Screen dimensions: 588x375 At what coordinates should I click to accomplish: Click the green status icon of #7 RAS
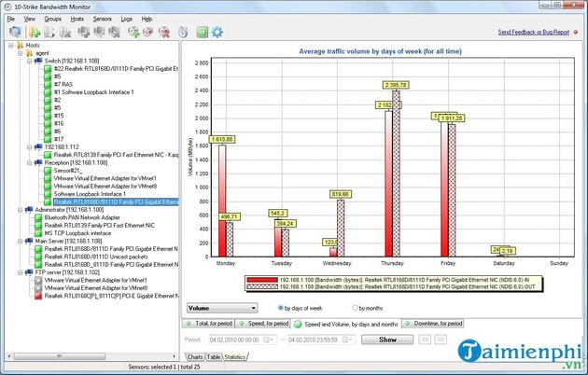48,84
